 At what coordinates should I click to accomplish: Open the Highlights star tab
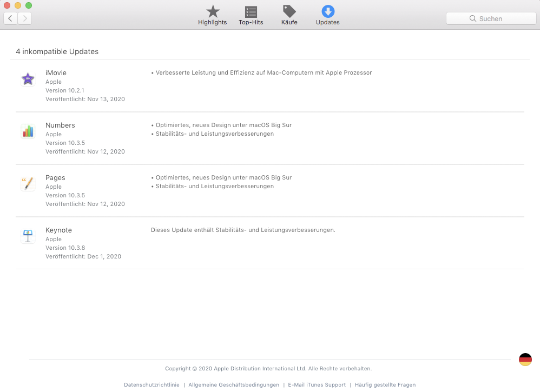[213, 16]
